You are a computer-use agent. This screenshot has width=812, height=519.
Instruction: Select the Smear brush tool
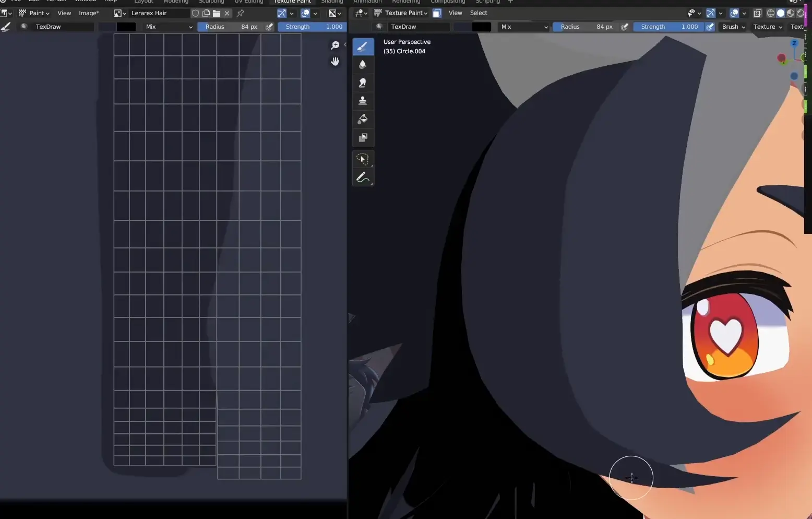click(363, 82)
